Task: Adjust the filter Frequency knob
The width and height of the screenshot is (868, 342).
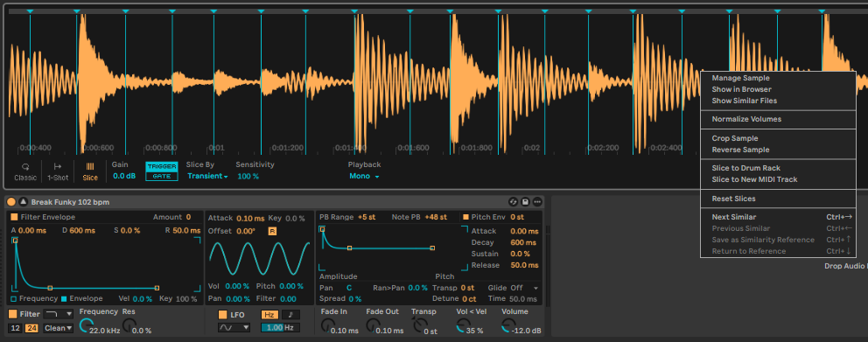Action: [x=87, y=326]
